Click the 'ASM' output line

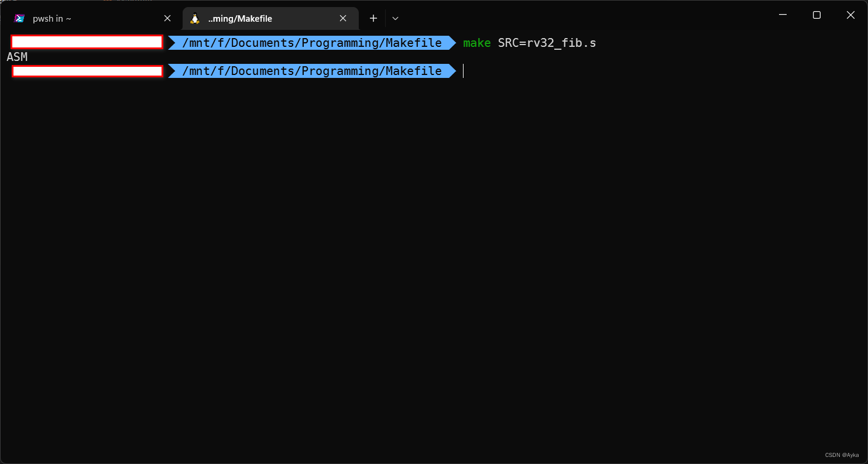17,57
